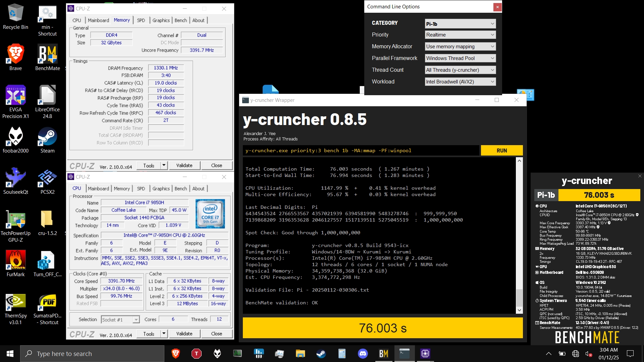Image resolution: width=644 pixels, height=362 pixels.
Task: Click the Intel Core i7 9th Gen logo
Action: click(x=210, y=214)
